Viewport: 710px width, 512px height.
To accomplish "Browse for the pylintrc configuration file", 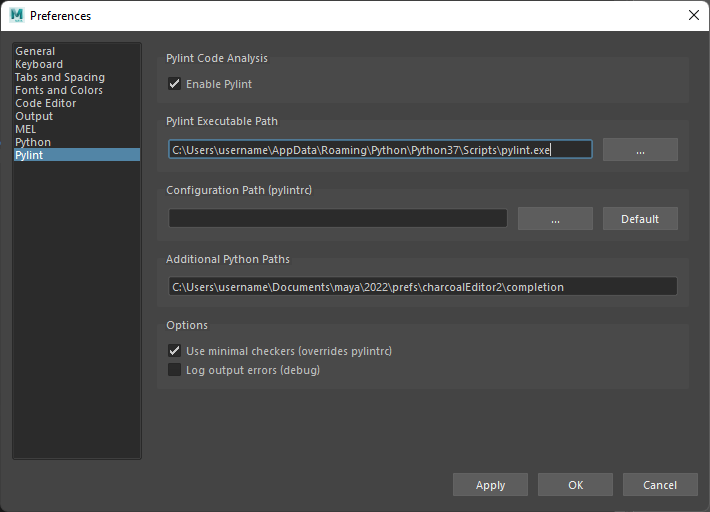I will coord(554,219).
